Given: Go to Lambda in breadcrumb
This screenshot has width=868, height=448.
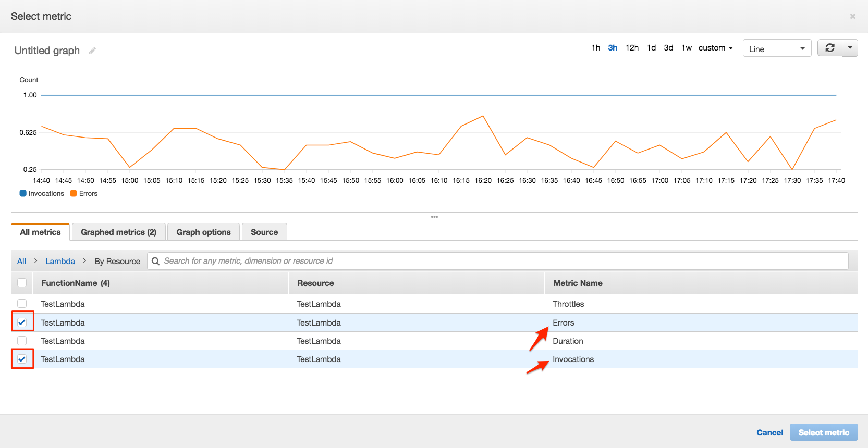Looking at the screenshot, I should coord(60,261).
